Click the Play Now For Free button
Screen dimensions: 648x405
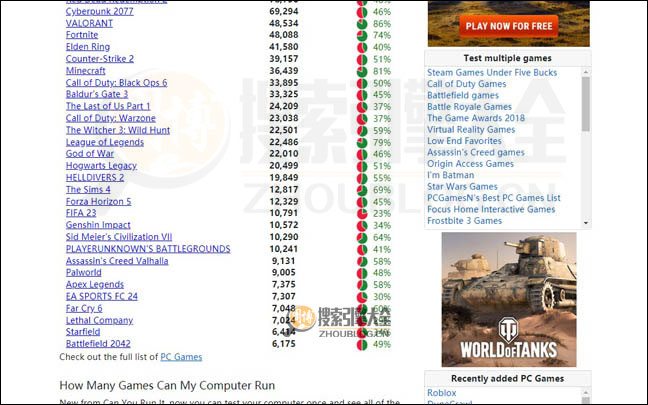coord(509,26)
